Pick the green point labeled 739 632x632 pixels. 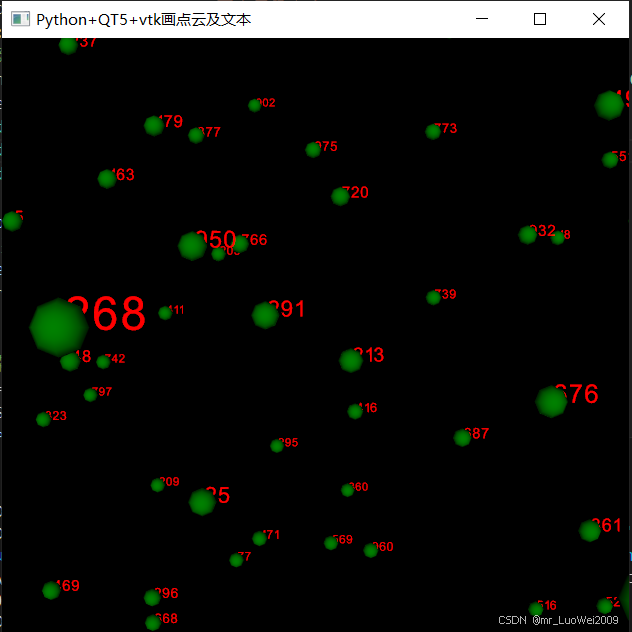pyautogui.click(x=433, y=297)
